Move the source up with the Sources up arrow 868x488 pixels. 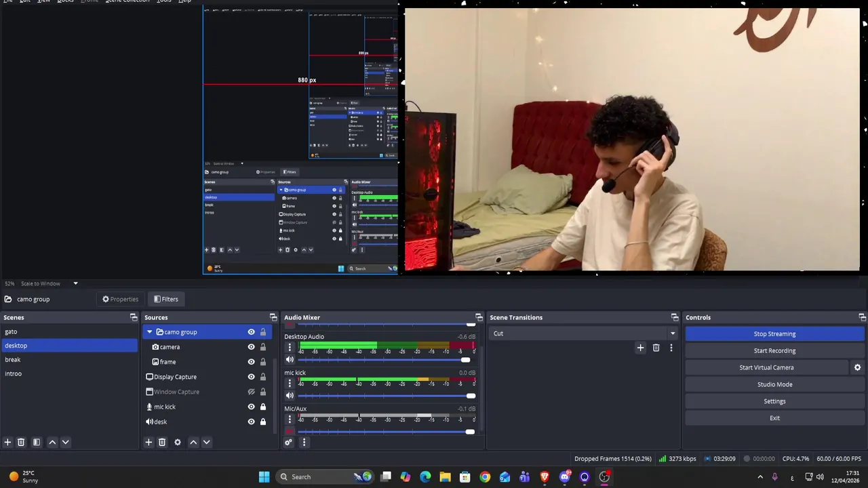click(x=193, y=442)
